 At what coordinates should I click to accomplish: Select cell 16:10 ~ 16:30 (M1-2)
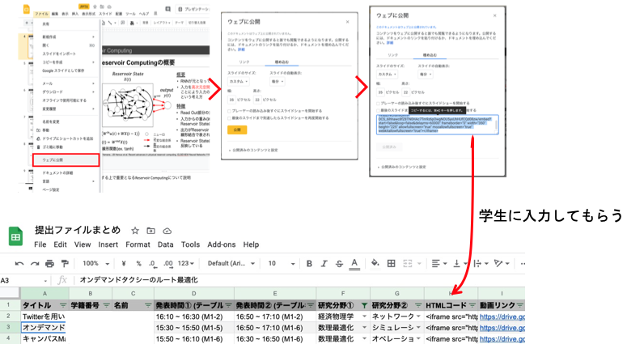pos(194,316)
